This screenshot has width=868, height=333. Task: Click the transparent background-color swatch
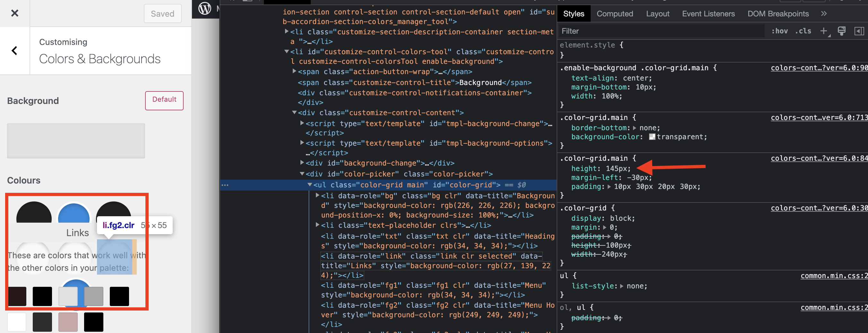(652, 137)
